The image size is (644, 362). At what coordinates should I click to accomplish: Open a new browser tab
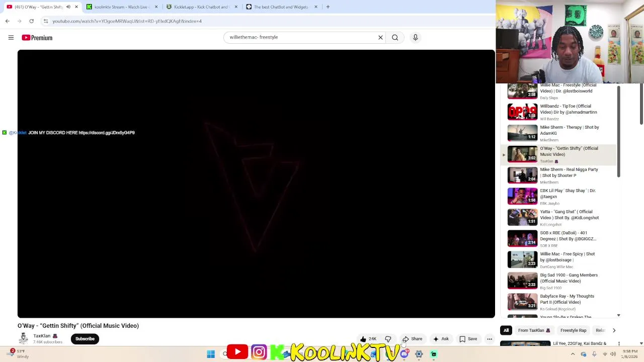point(328,7)
